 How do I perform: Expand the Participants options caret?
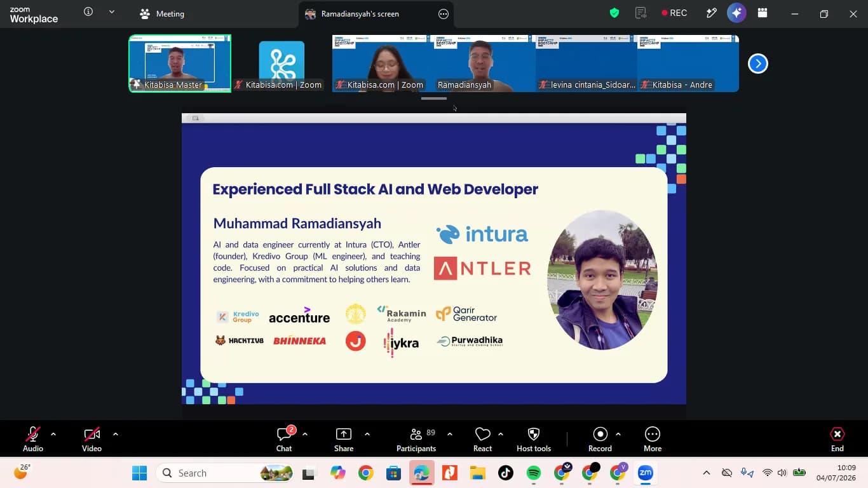pos(450,434)
